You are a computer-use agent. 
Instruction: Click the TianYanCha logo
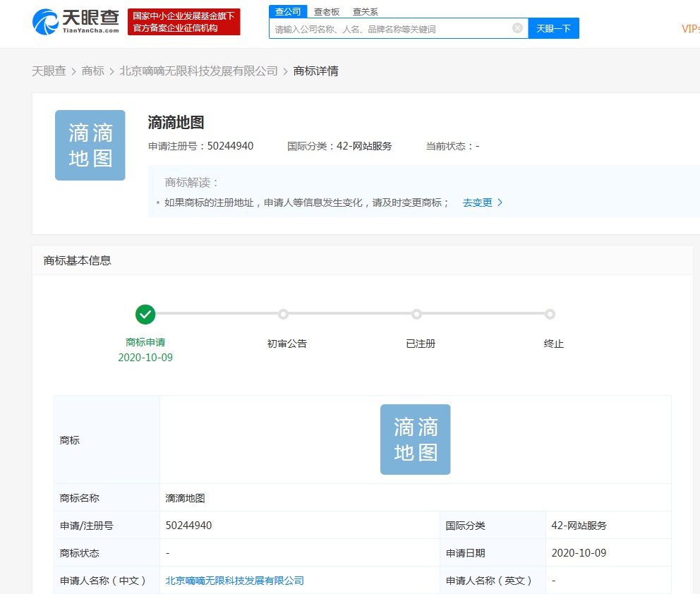click(x=76, y=21)
